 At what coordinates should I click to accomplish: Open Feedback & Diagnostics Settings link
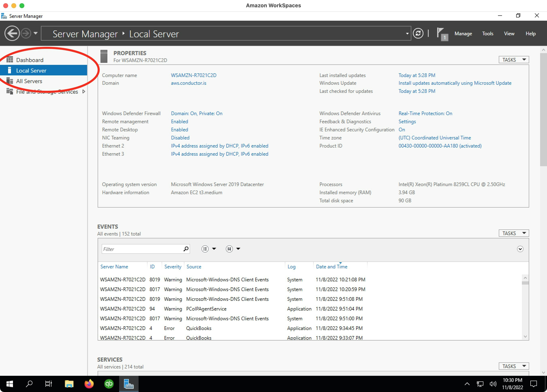pos(407,121)
